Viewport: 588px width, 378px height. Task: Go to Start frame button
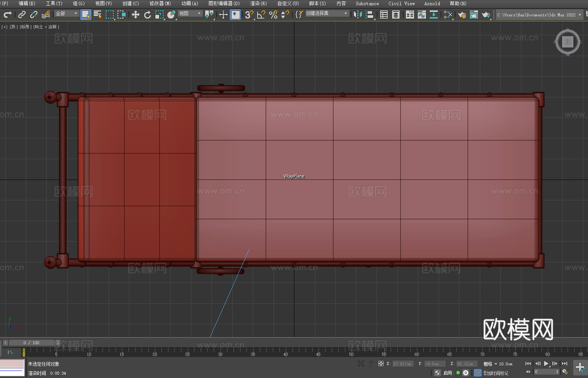(x=528, y=364)
